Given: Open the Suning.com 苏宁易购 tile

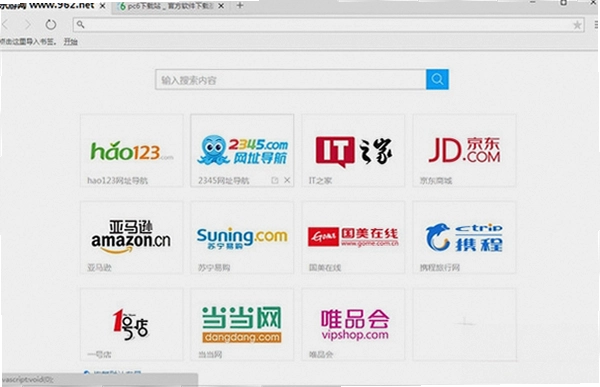Looking at the screenshot, I should point(242,237).
